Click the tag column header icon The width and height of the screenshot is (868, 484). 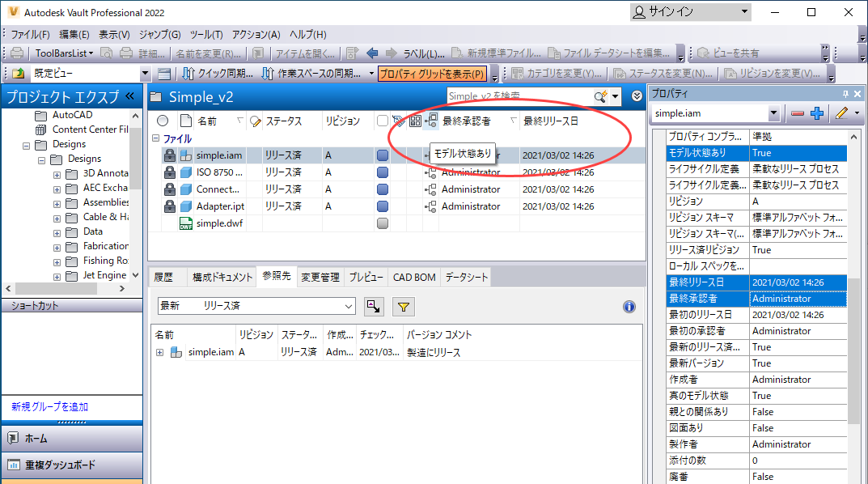[x=399, y=121]
